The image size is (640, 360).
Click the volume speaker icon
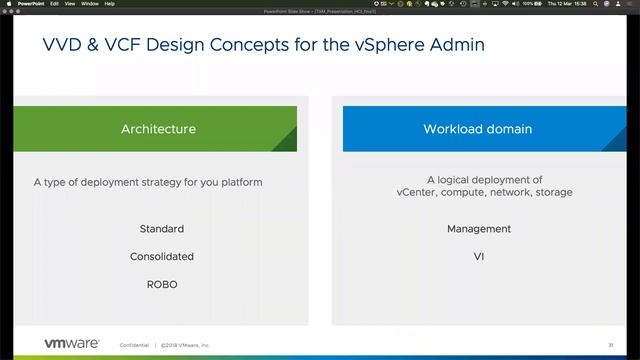coord(515,4)
